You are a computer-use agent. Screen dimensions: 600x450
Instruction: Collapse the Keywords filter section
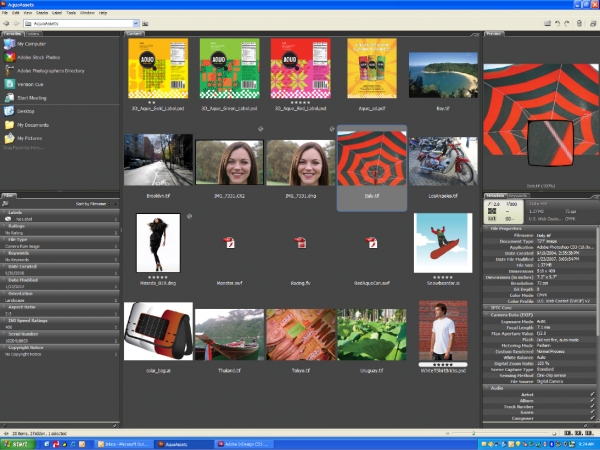click(17, 253)
